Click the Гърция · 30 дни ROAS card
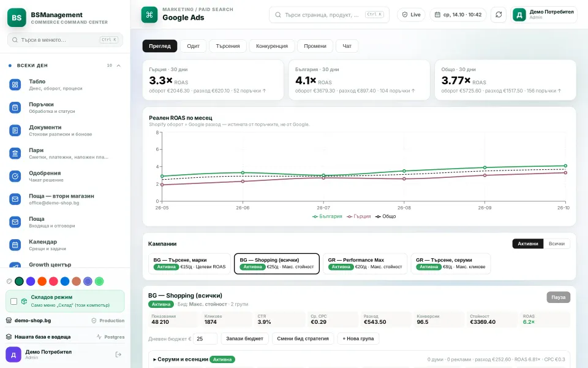 pyautogui.click(x=213, y=80)
